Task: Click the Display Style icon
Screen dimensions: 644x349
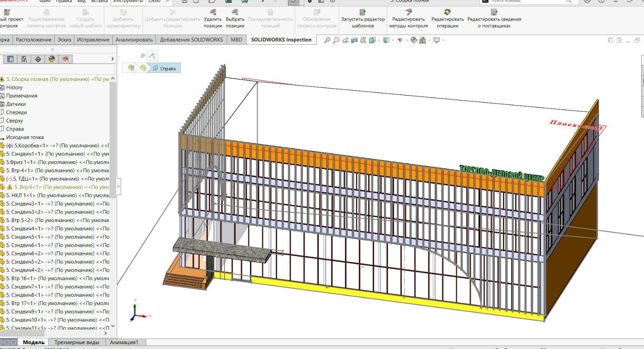Action: (x=386, y=40)
